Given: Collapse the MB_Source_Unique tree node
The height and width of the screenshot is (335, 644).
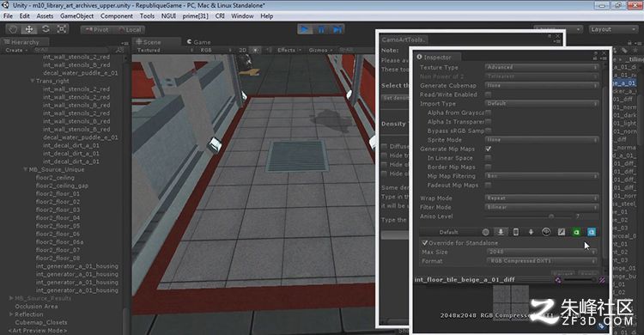Looking at the screenshot, I should (26, 169).
